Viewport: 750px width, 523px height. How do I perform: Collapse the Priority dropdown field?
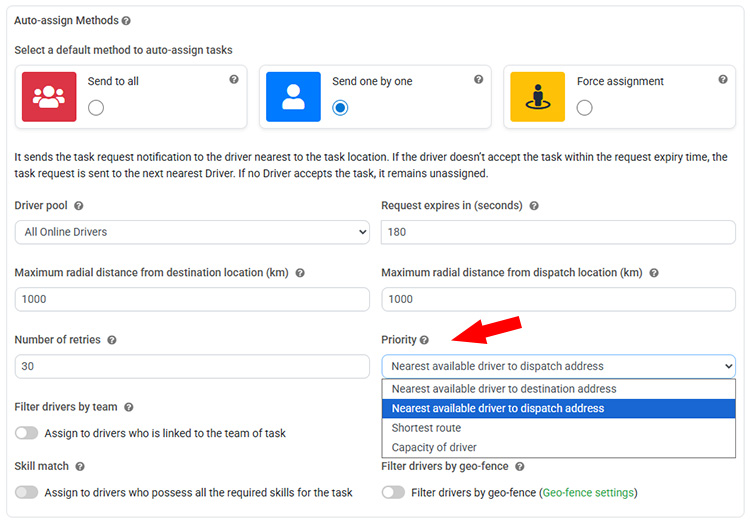tap(558, 366)
